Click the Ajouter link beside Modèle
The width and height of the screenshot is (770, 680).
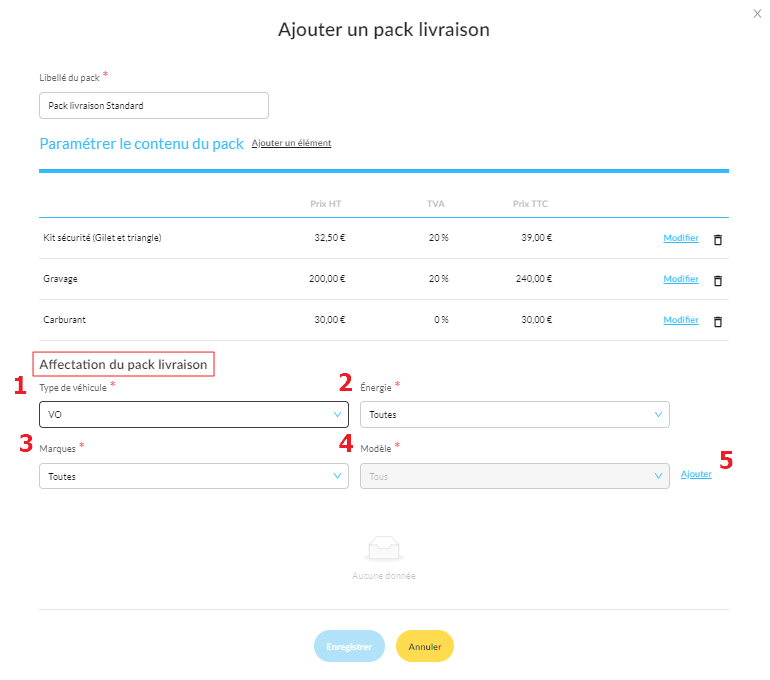pos(696,474)
